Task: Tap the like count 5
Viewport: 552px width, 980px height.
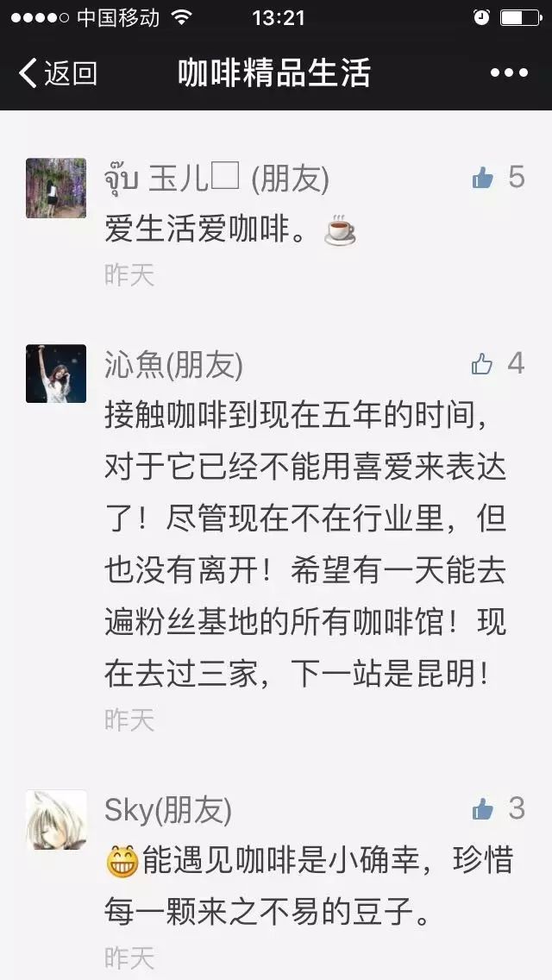Action: (x=516, y=178)
